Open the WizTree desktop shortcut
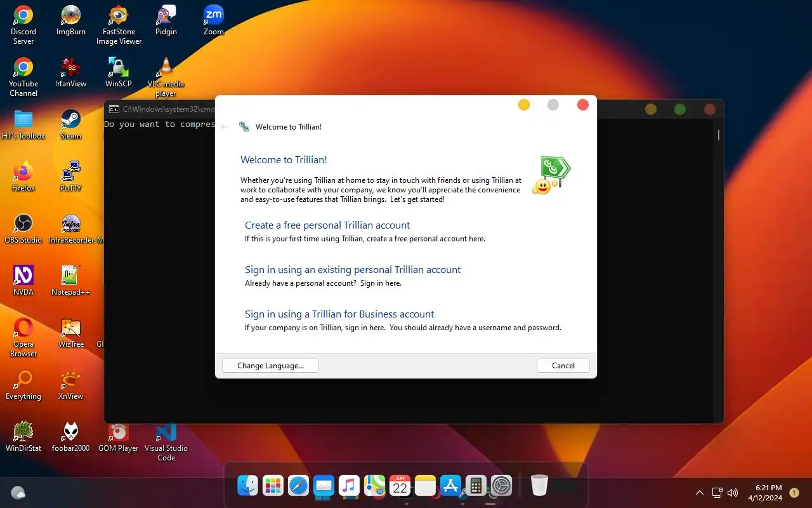Image resolution: width=812 pixels, height=508 pixels. [x=70, y=333]
